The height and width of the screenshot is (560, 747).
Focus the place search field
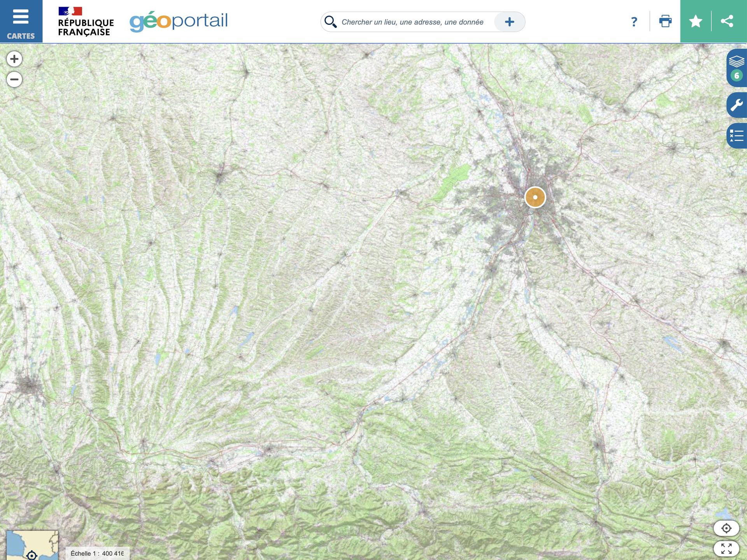[x=412, y=22]
